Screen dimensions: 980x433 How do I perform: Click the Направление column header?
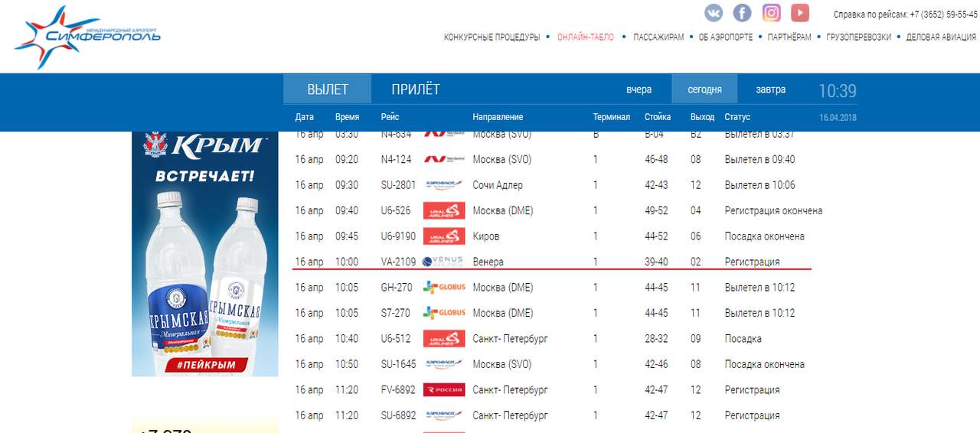click(x=498, y=117)
